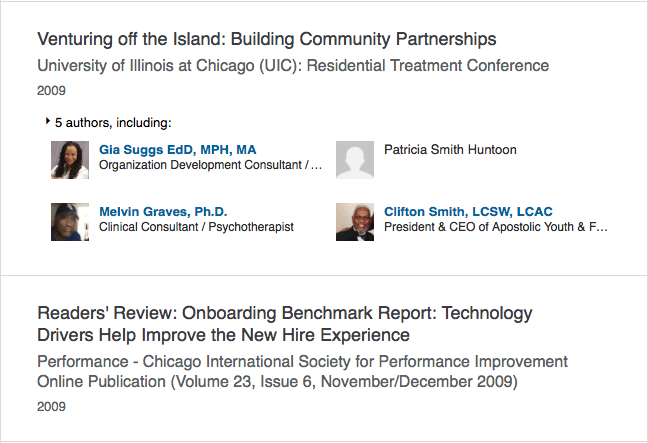Open Clifton Smith, LCSW, LCAC profile link

pos(468,212)
